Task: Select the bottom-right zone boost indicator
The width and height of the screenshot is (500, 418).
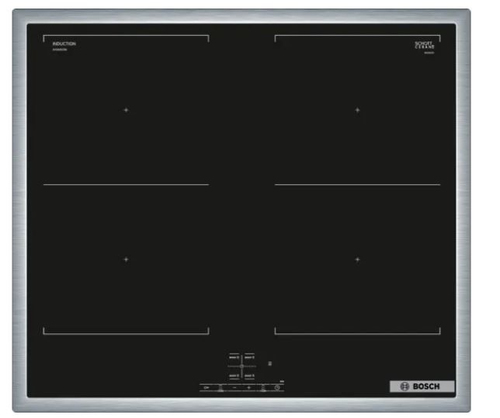Action: click(x=249, y=376)
